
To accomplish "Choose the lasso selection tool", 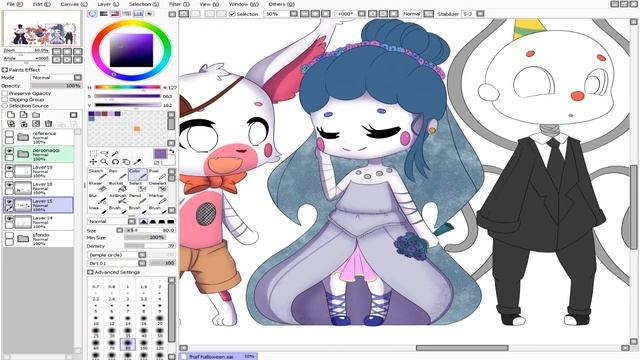I will click(104, 153).
